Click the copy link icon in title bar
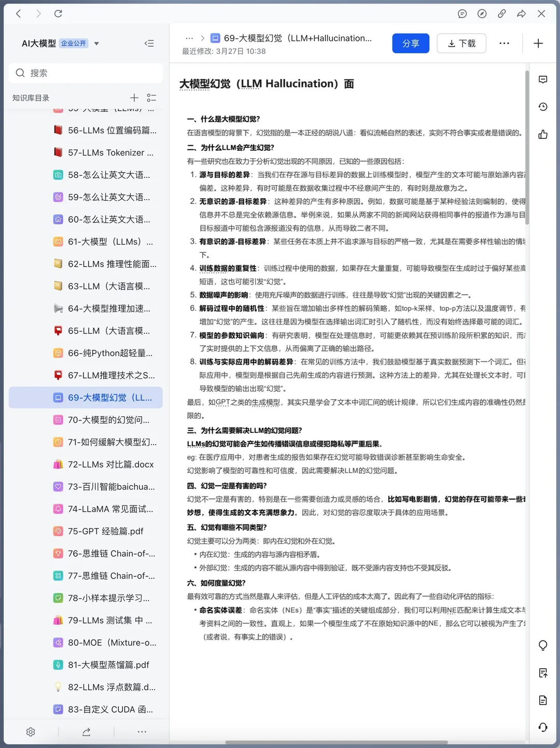The width and height of the screenshot is (560, 748). pyautogui.click(x=501, y=14)
